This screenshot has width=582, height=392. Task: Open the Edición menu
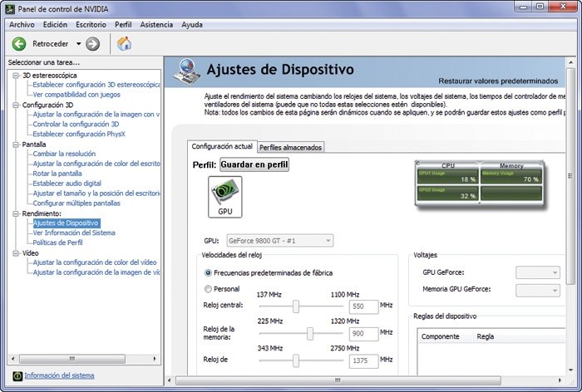pos(55,25)
